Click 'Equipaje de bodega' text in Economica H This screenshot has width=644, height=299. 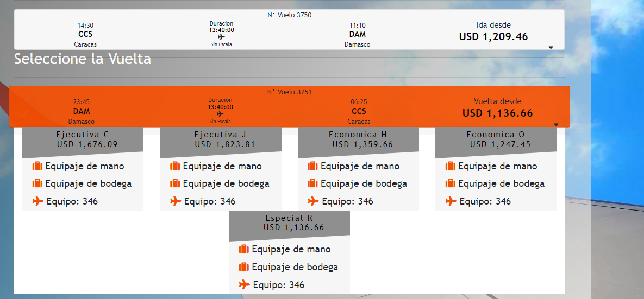point(364,184)
